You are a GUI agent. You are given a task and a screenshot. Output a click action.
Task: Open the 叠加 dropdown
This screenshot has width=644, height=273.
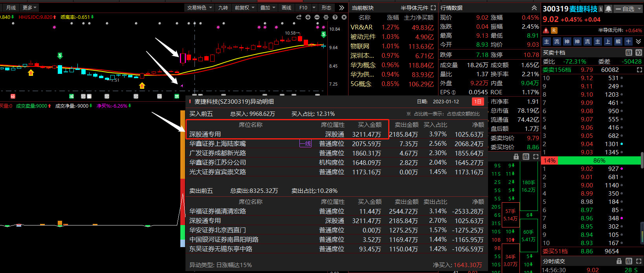(268, 8)
